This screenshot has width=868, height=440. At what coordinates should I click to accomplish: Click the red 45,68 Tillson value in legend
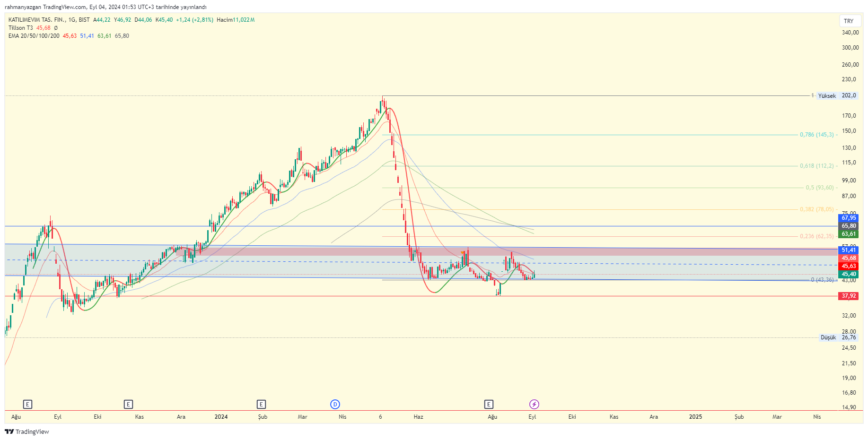click(x=43, y=28)
